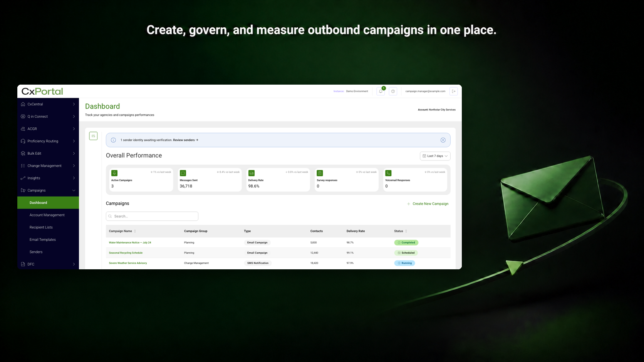Click the Scheduled status badge
The width and height of the screenshot is (644, 362).
406,253
